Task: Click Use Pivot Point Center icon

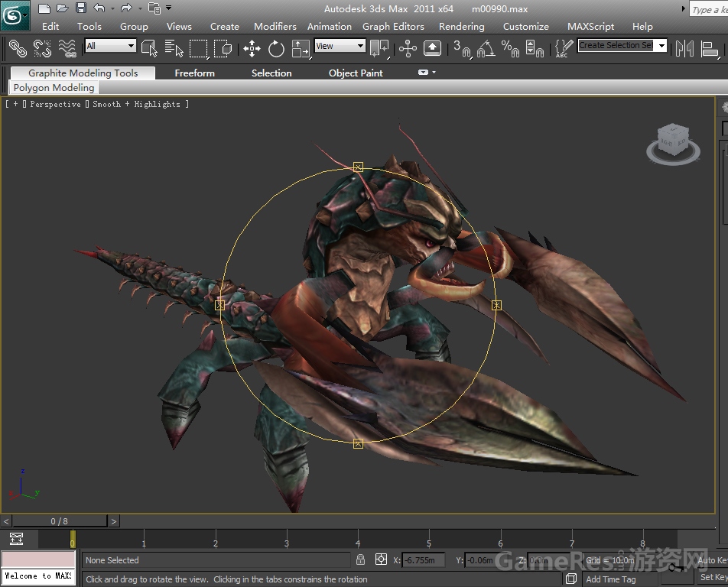Action: [x=379, y=49]
